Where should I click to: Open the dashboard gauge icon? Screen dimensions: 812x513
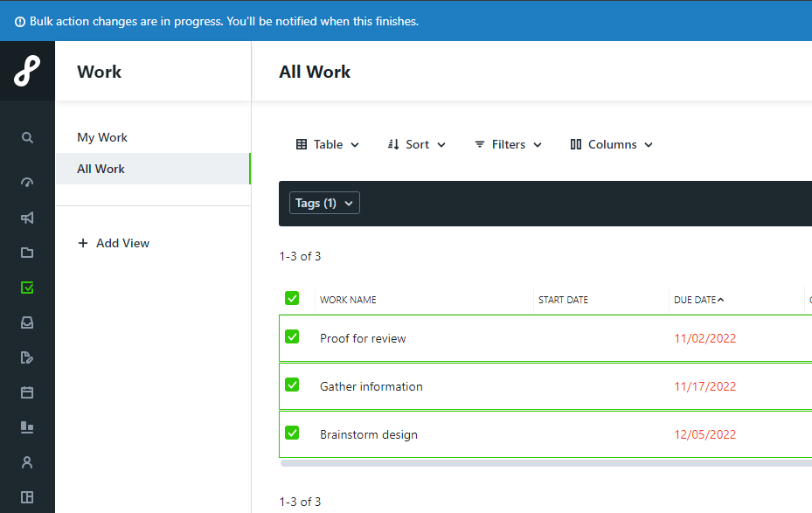[27, 183]
